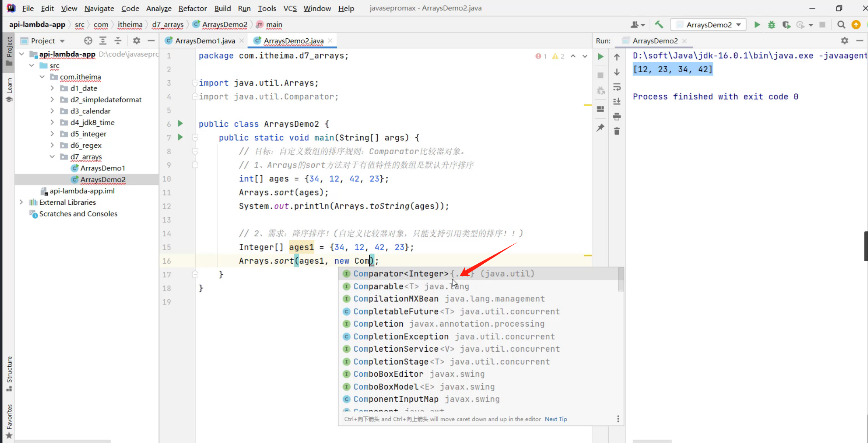Switch to the ArraysDemo1.java editor tab
Viewport: 868px width, 443px height.
[x=205, y=41]
